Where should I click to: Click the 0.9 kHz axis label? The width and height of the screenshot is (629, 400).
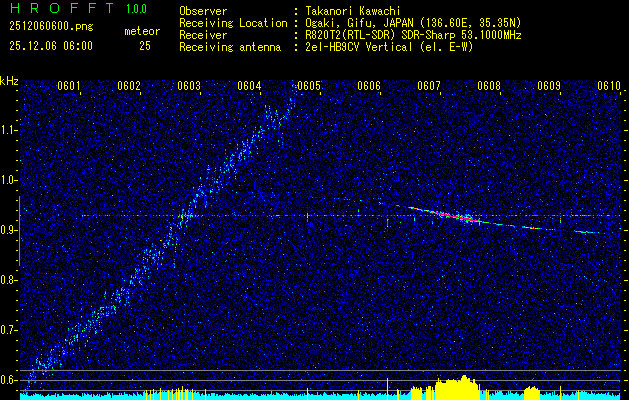(7, 230)
